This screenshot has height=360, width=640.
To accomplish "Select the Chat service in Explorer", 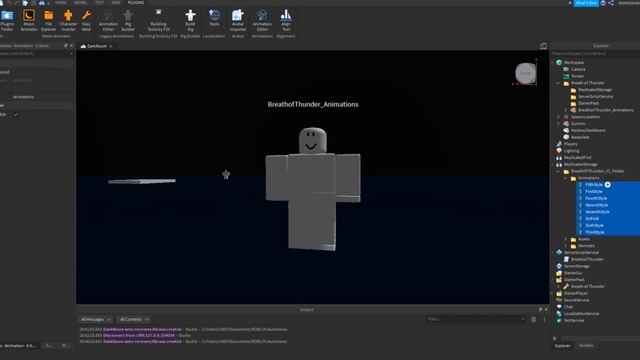I will coord(568,307).
